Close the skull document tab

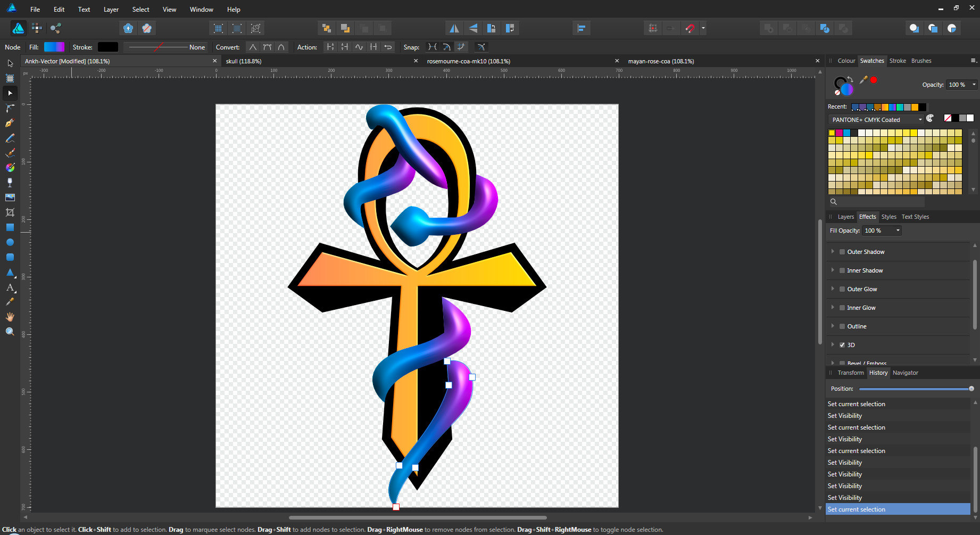[416, 61]
